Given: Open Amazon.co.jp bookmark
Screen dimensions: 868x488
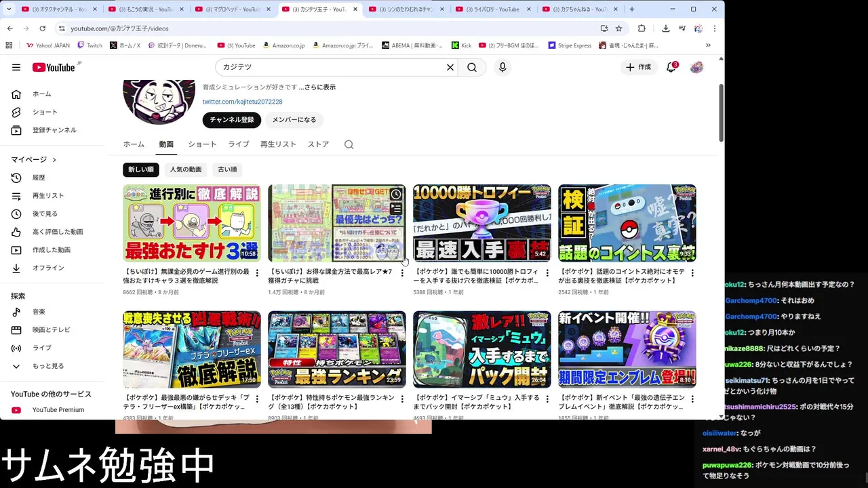Looking at the screenshot, I should click(283, 45).
